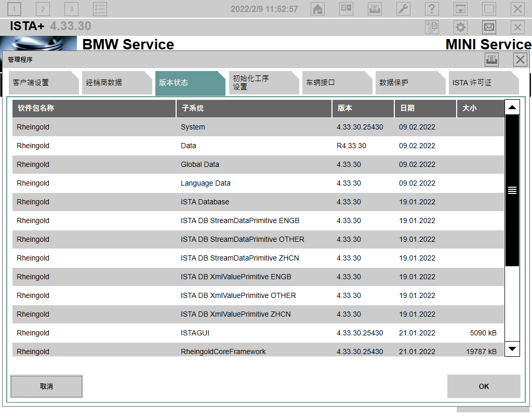Switch to the 车辆接口 tab
Screen dimensions: 532x416
pyautogui.click(x=334, y=83)
